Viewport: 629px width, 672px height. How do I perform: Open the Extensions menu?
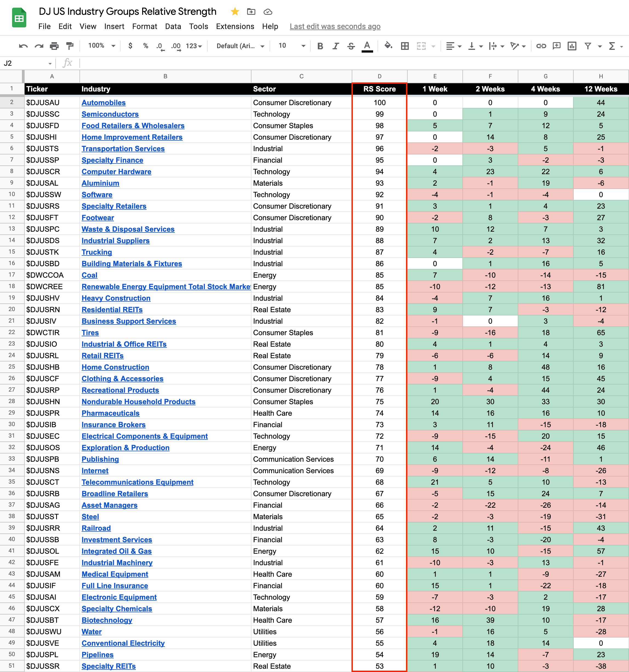[235, 26]
